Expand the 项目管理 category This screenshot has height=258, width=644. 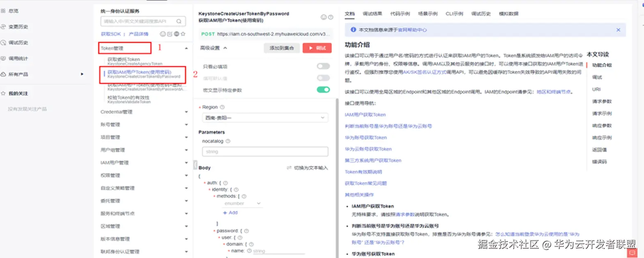pyautogui.click(x=186, y=137)
